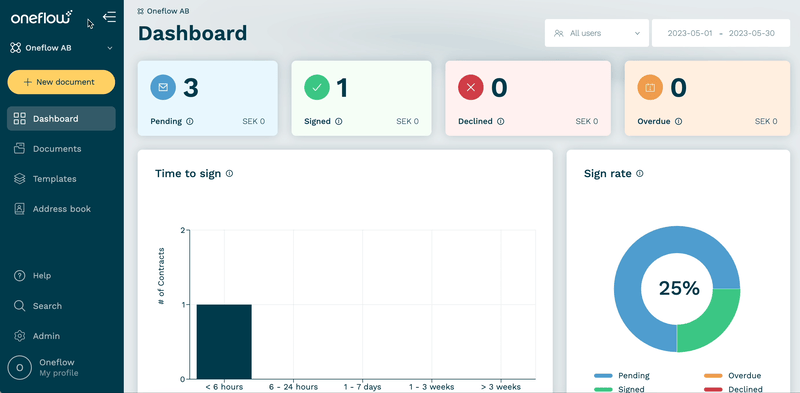
Task: Click the 1 - 7 days axis label
Action: pos(362,387)
